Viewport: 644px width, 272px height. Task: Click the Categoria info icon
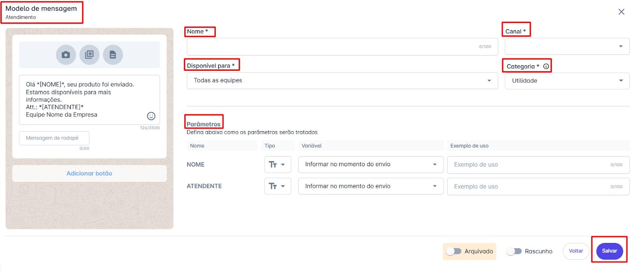point(546,66)
